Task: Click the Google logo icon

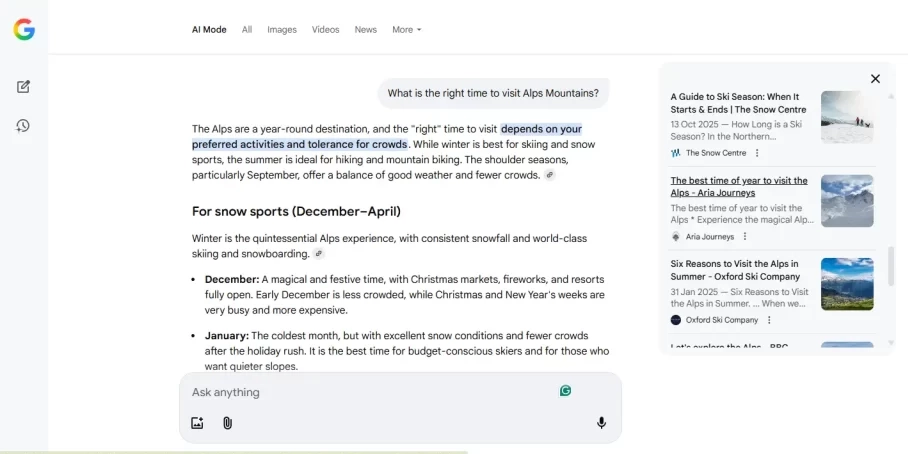Action: point(24,30)
